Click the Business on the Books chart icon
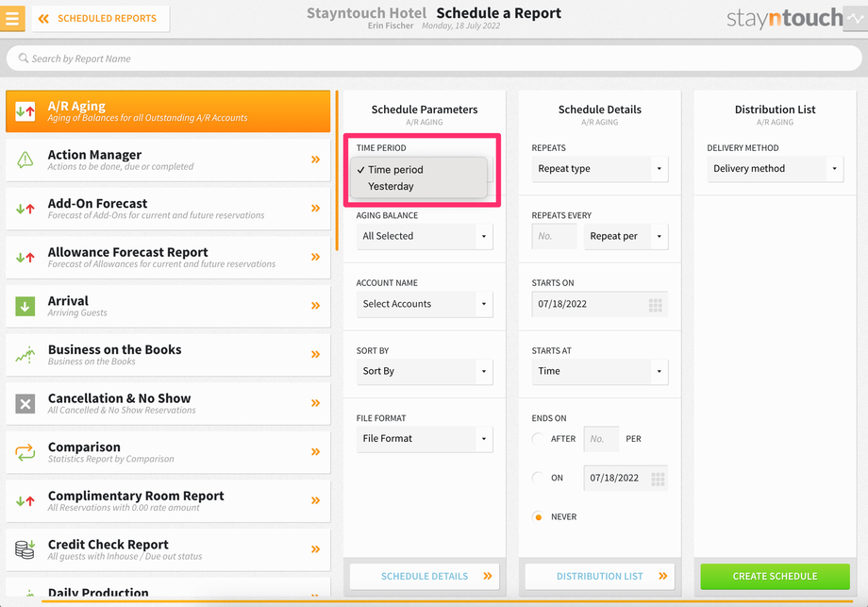This screenshot has width=868, height=607. pyautogui.click(x=25, y=355)
